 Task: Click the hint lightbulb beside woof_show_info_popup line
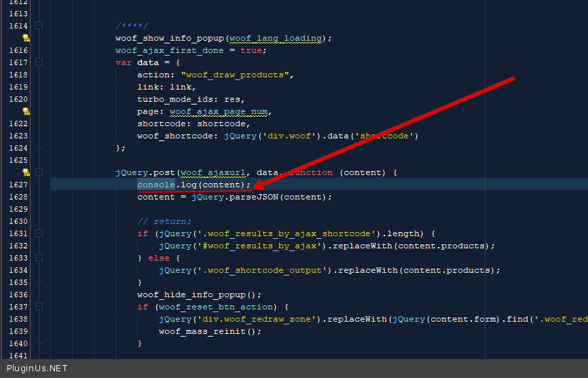26,38
